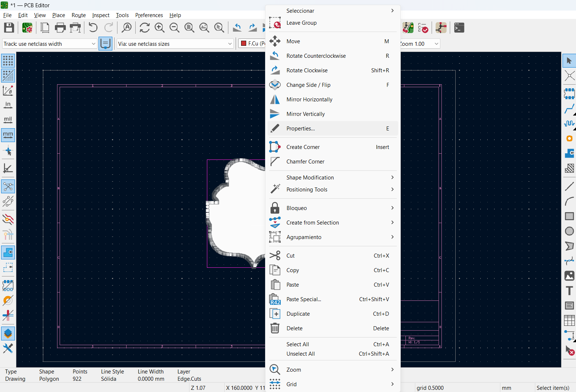Expand the Shape Modification submenu
576x392 pixels.
(333, 177)
